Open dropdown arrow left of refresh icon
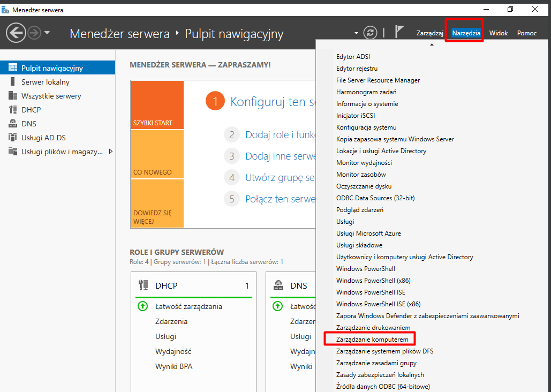 coord(356,33)
